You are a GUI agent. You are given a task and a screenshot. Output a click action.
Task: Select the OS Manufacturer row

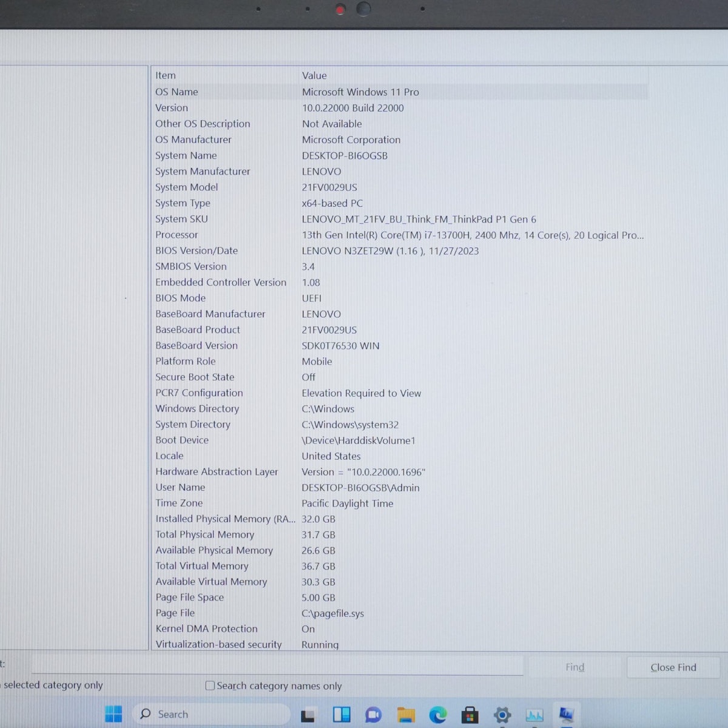pos(400,139)
